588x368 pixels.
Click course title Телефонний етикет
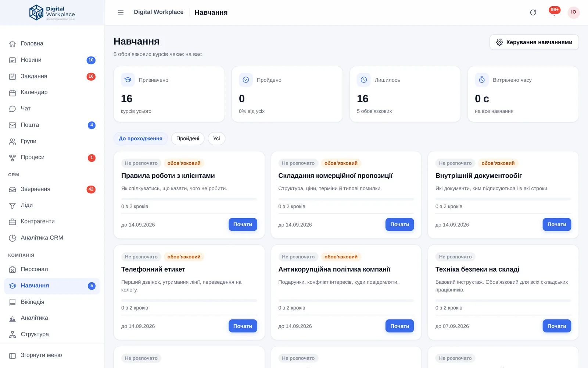[x=153, y=269]
